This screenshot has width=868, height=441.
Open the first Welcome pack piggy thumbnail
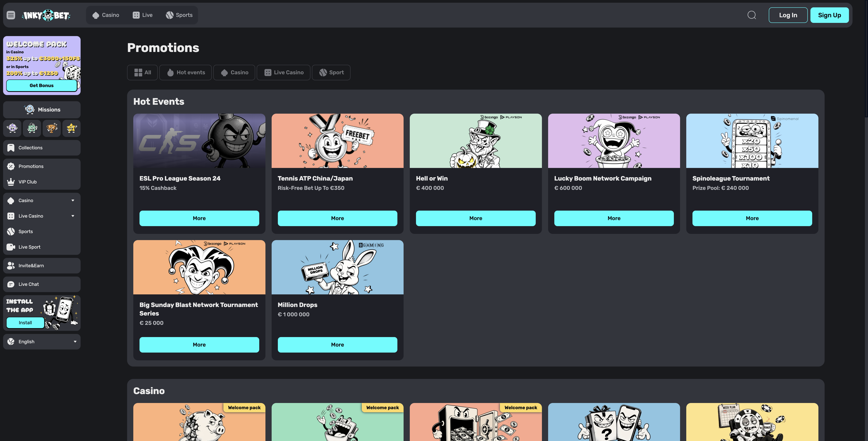199,422
